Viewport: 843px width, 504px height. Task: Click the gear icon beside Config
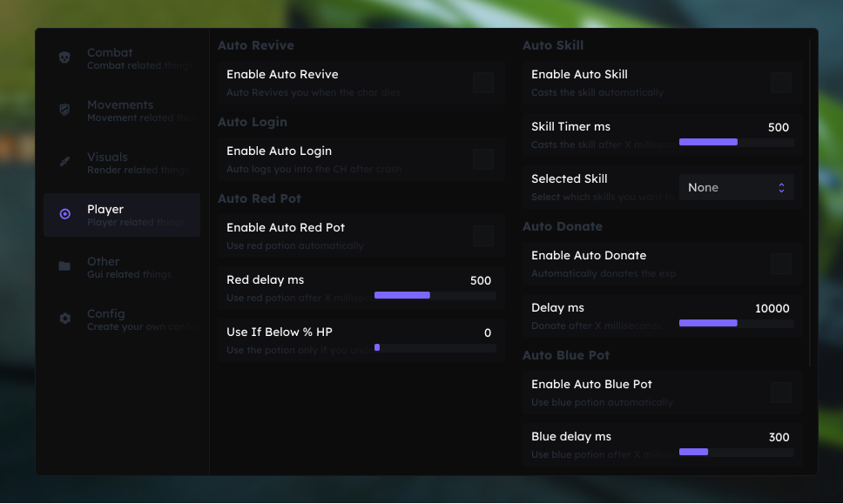click(x=64, y=319)
